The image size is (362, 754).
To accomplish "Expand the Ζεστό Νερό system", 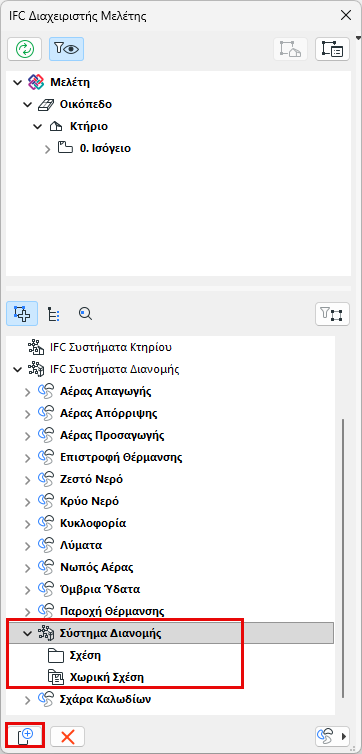I will [x=27, y=479].
